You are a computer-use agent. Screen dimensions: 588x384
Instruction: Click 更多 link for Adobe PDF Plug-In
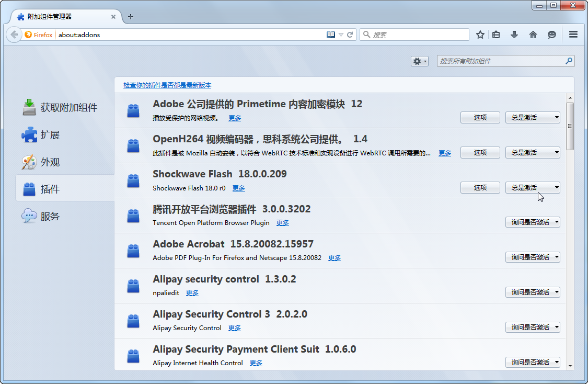pyautogui.click(x=335, y=257)
